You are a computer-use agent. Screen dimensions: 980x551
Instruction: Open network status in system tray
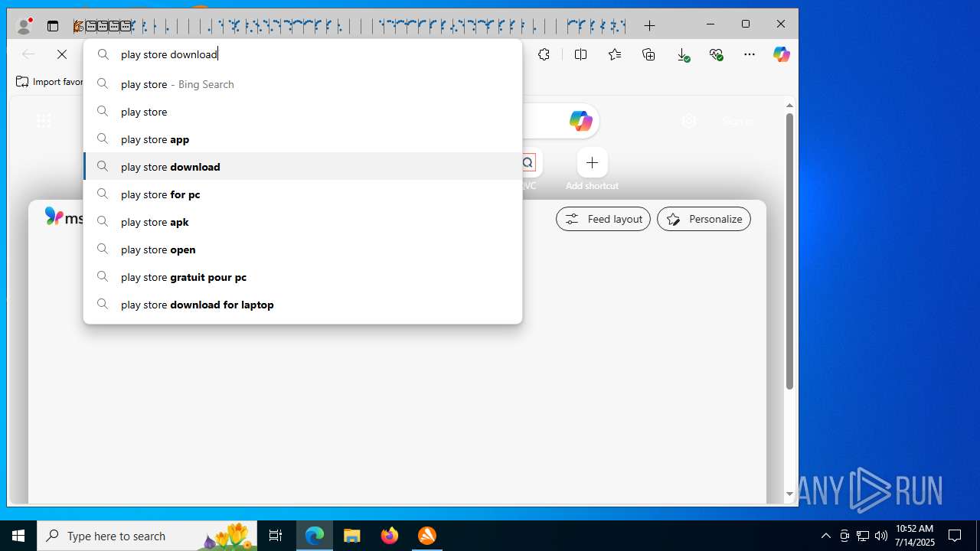coord(863,536)
